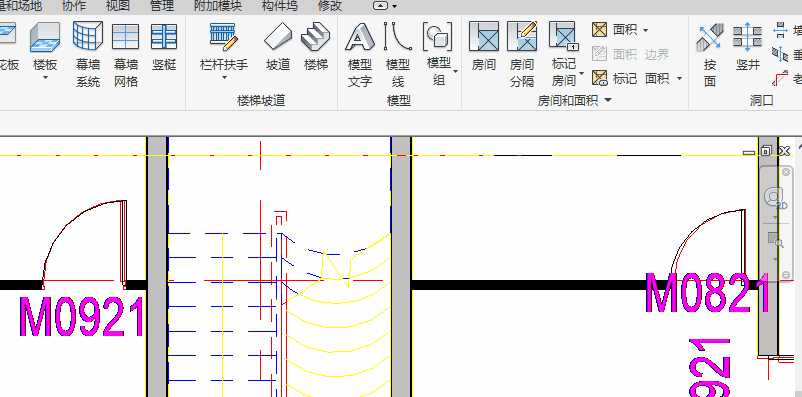
Task: Click the M0921 door tag in drawing
Action: point(82,317)
